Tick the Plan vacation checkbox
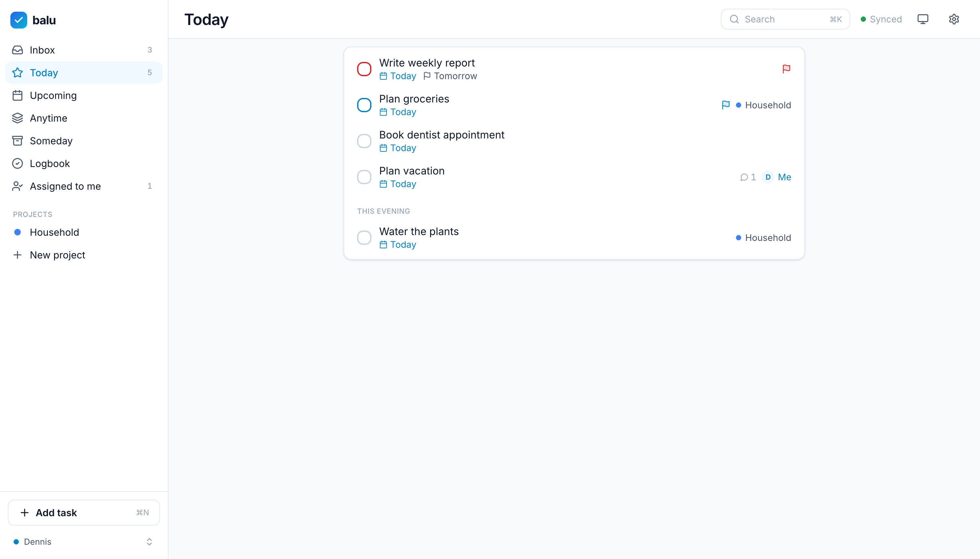 point(364,177)
